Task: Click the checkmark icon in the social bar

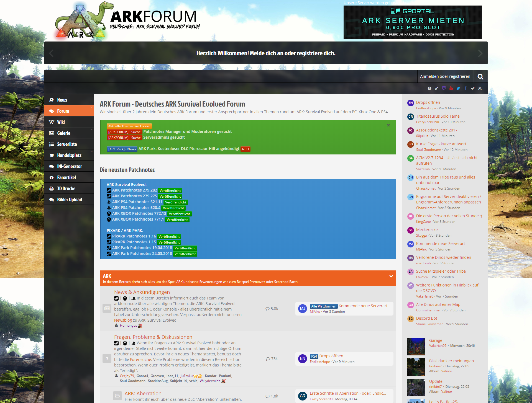Action: pos(473,88)
